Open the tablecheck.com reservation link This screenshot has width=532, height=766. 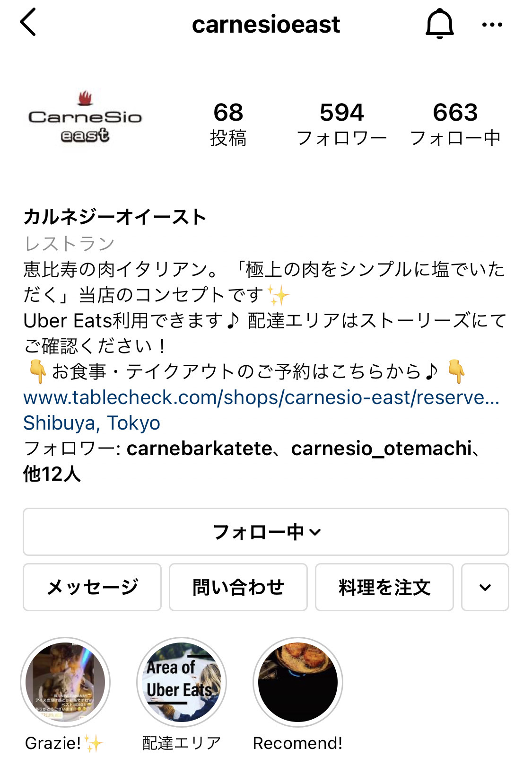click(261, 397)
